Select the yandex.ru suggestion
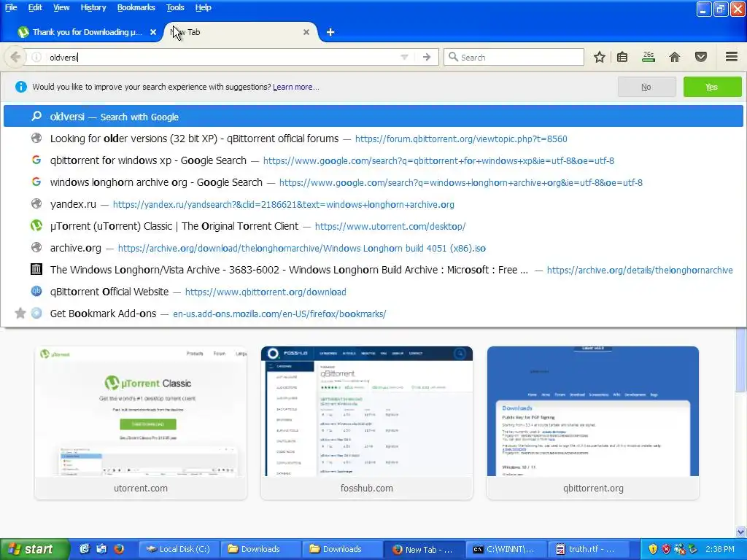Image resolution: width=747 pixels, height=560 pixels. click(373, 204)
